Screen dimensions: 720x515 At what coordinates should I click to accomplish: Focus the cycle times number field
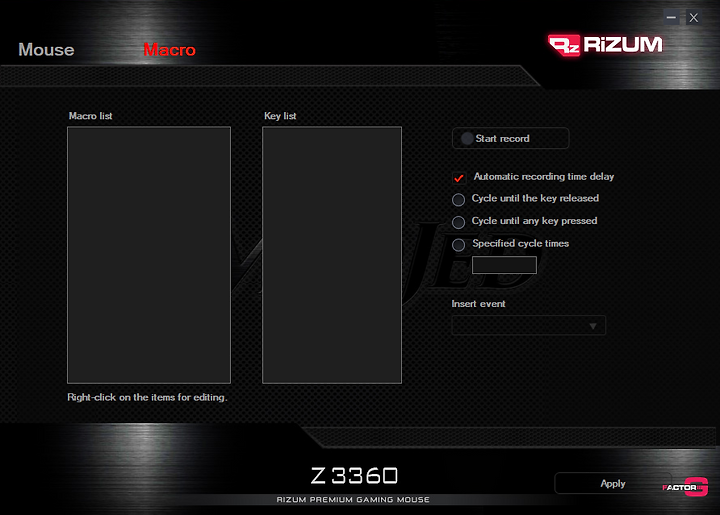tap(504, 265)
